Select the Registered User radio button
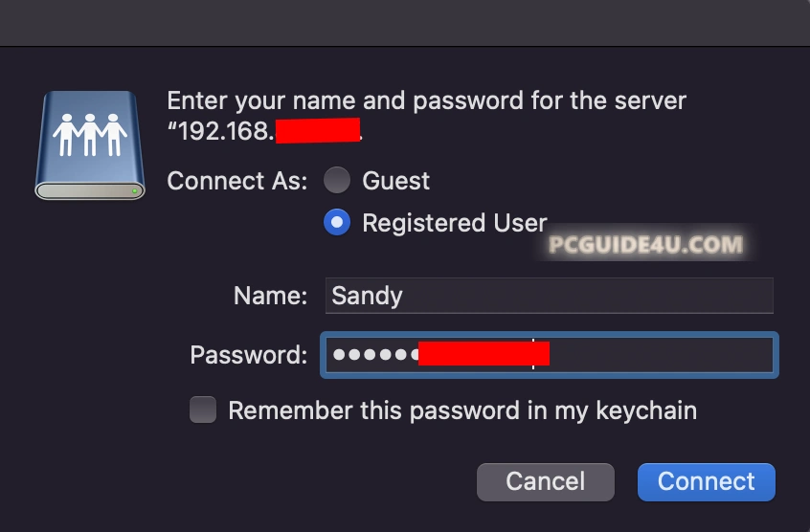 (x=337, y=223)
